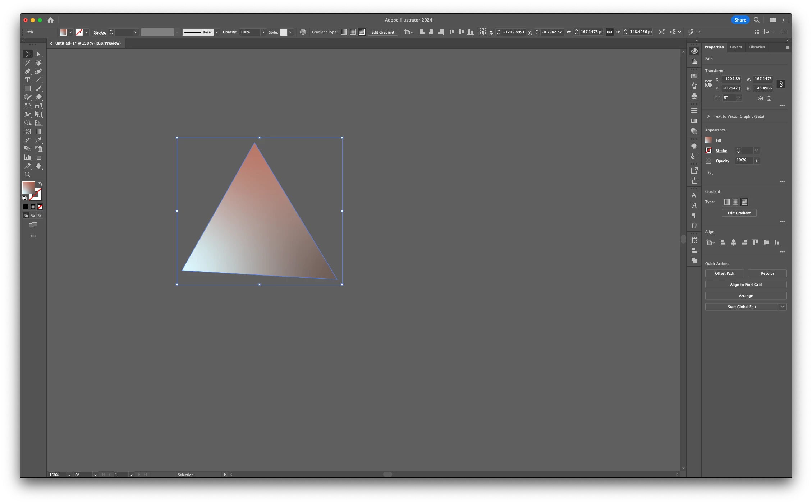Select the Zoom tool in toolbar

tap(27, 175)
